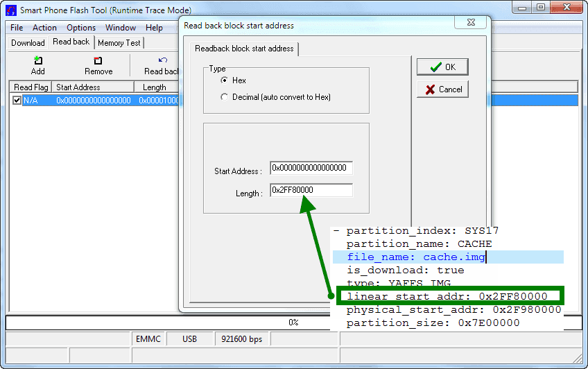This screenshot has width=588, height=369.
Task: Click 921600 bps status bar entry
Action: point(242,339)
